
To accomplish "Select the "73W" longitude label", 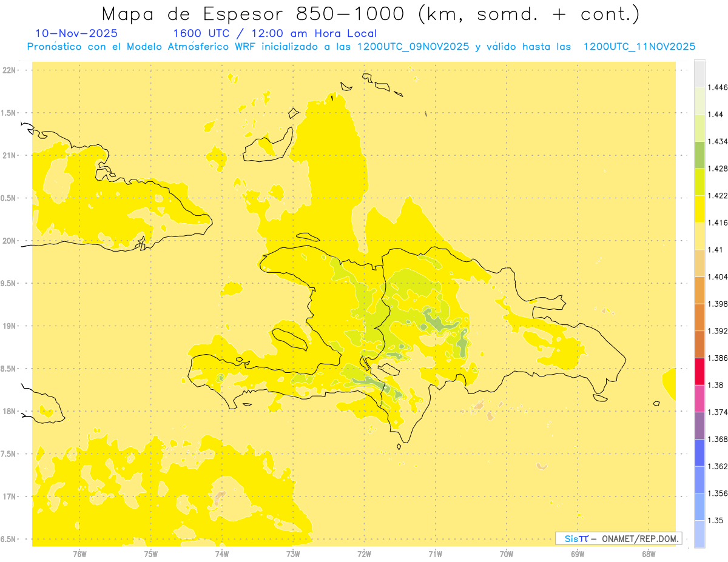I will coord(293,554).
